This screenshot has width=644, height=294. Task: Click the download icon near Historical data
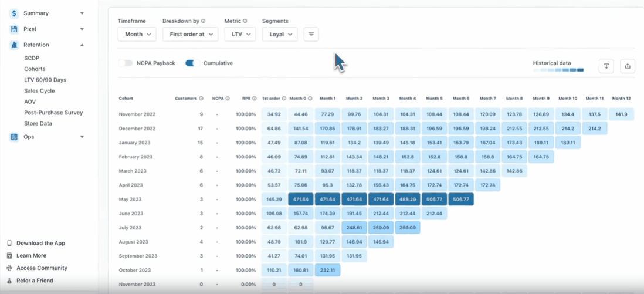pyautogui.click(x=606, y=66)
